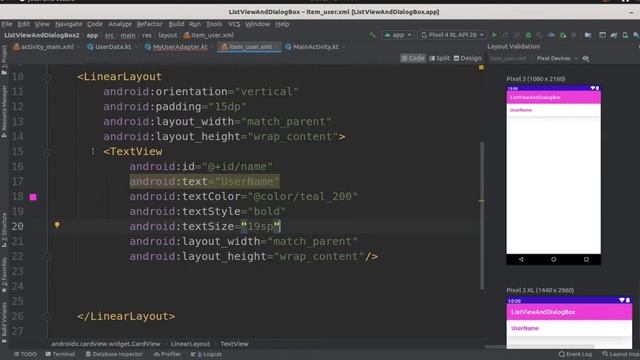Click the Profile app icon in toolbar
The height and width of the screenshot is (360, 640).
[551, 35]
